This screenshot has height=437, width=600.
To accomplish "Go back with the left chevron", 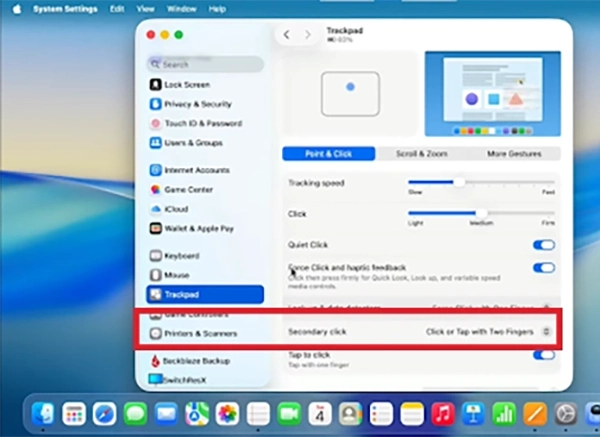I will 287,35.
